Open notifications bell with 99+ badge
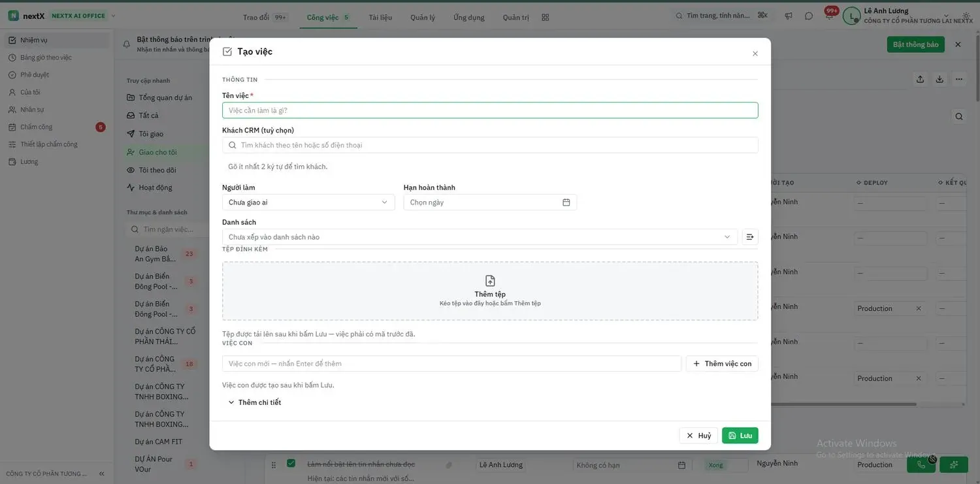 point(829,15)
